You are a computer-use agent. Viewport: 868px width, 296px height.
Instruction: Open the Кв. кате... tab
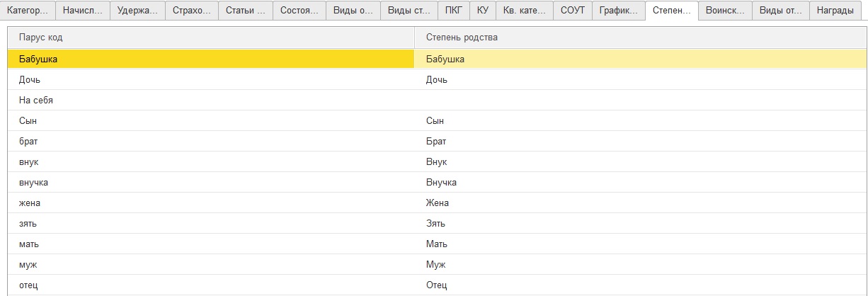click(x=523, y=11)
